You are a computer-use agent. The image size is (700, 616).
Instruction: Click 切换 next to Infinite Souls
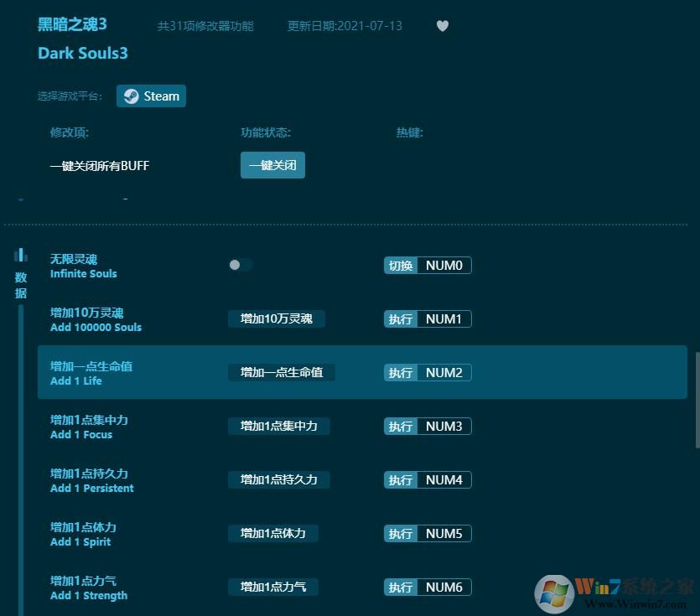[400, 265]
